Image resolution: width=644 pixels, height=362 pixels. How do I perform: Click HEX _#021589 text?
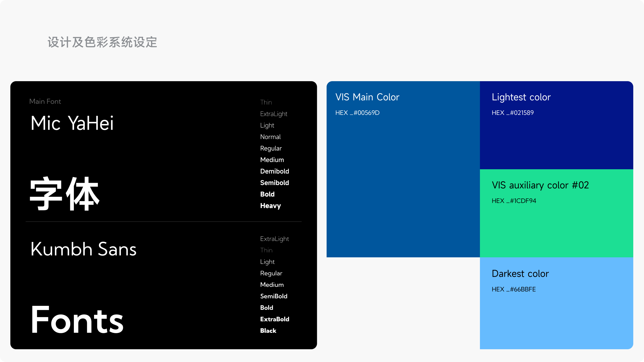coord(512,113)
